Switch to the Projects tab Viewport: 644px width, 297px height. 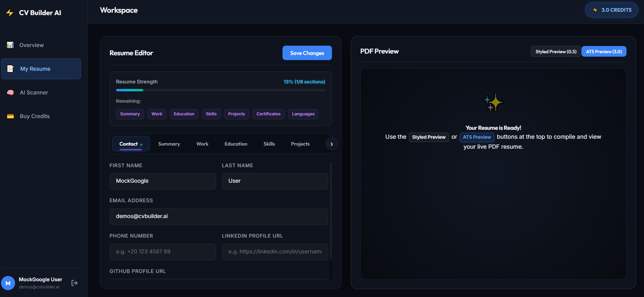(300, 144)
